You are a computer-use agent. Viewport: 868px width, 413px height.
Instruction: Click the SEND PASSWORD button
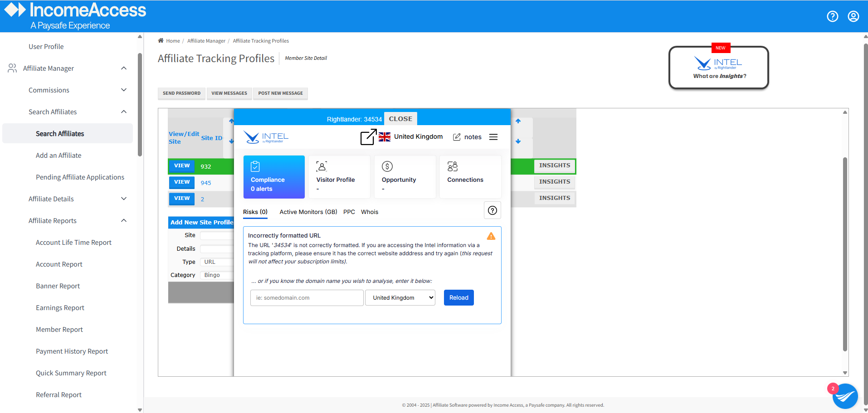(x=181, y=93)
